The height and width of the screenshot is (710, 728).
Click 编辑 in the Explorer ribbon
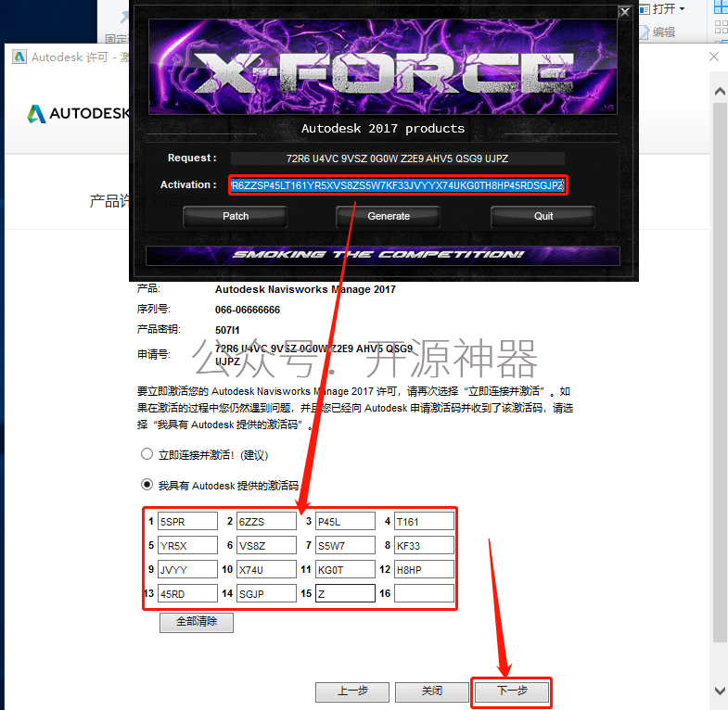click(x=658, y=32)
